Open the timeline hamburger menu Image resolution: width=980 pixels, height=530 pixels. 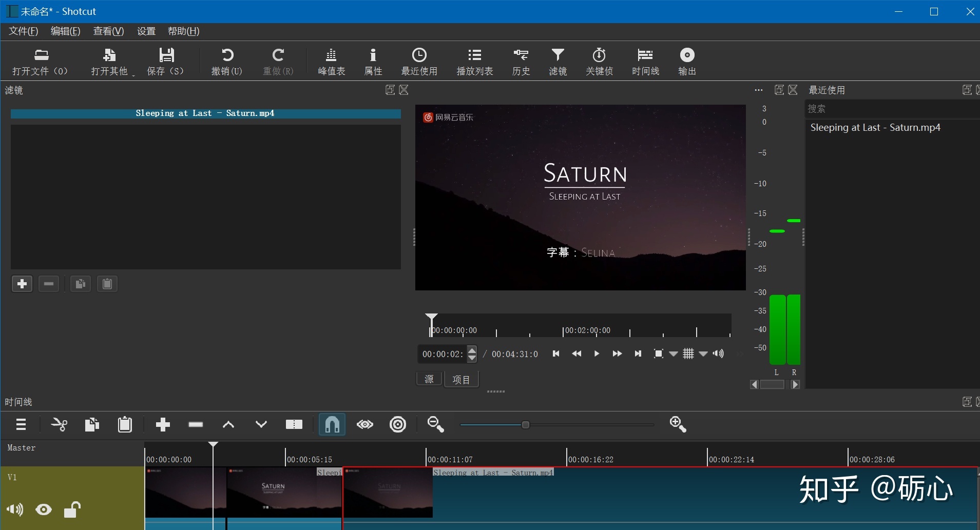(x=21, y=424)
